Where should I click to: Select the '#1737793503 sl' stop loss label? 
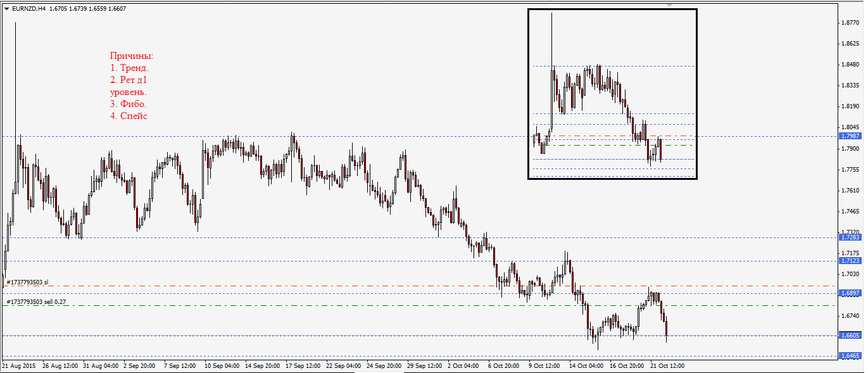point(27,282)
